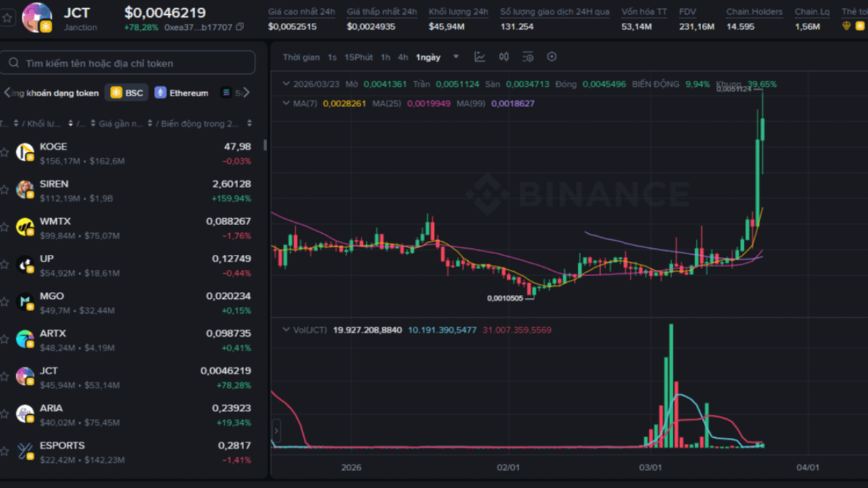Favorite the WMTX token row star
The width and height of the screenshot is (868, 488).
5,227
